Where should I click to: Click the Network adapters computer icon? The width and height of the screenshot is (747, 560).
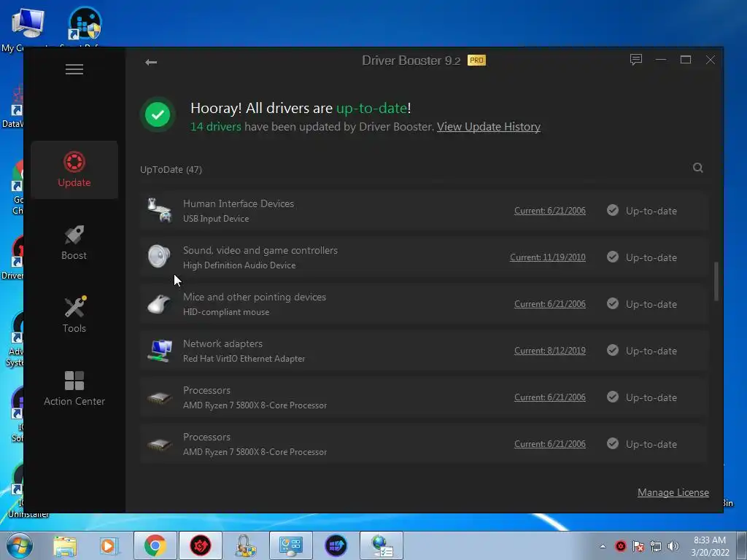pos(160,351)
